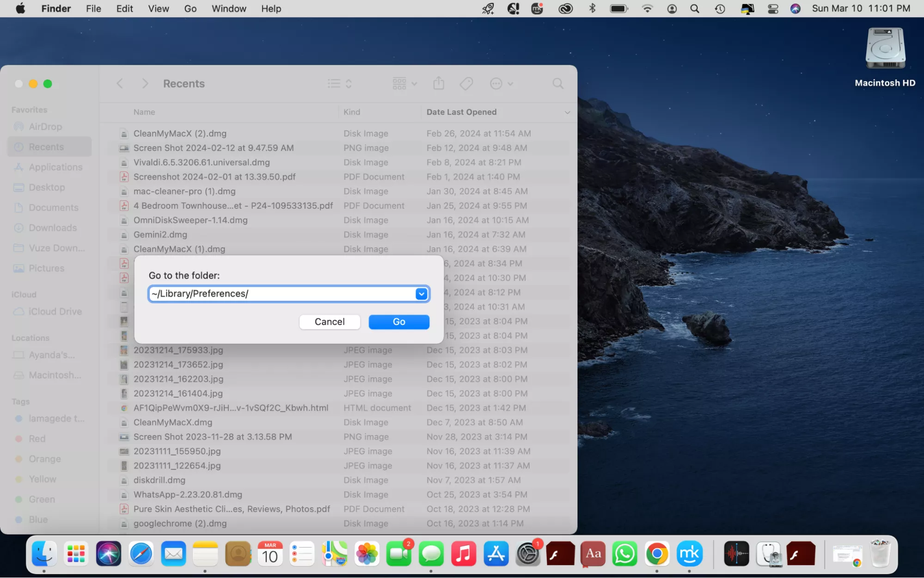Open the Go menu in the menu bar
This screenshot has width=924, height=578.
pos(190,8)
